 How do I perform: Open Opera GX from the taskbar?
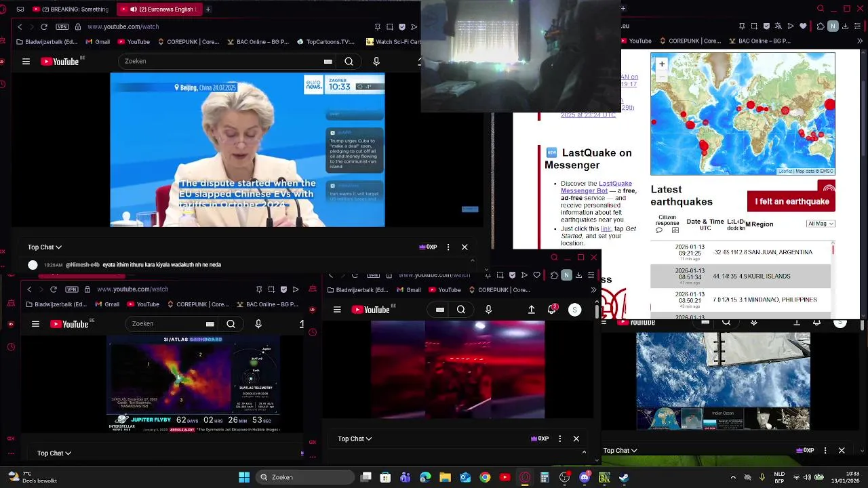tap(525, 478)
